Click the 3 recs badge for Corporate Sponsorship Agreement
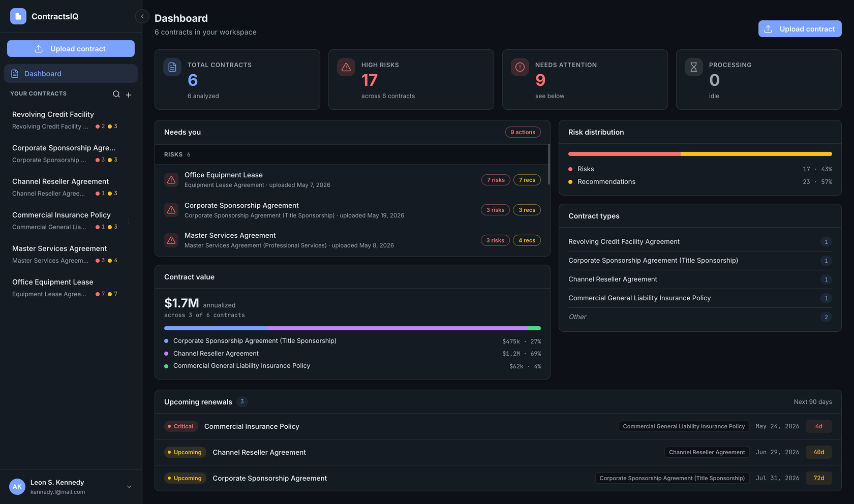Image resolution: width=854 pixels, height=504 pixels. click(527, 210)
